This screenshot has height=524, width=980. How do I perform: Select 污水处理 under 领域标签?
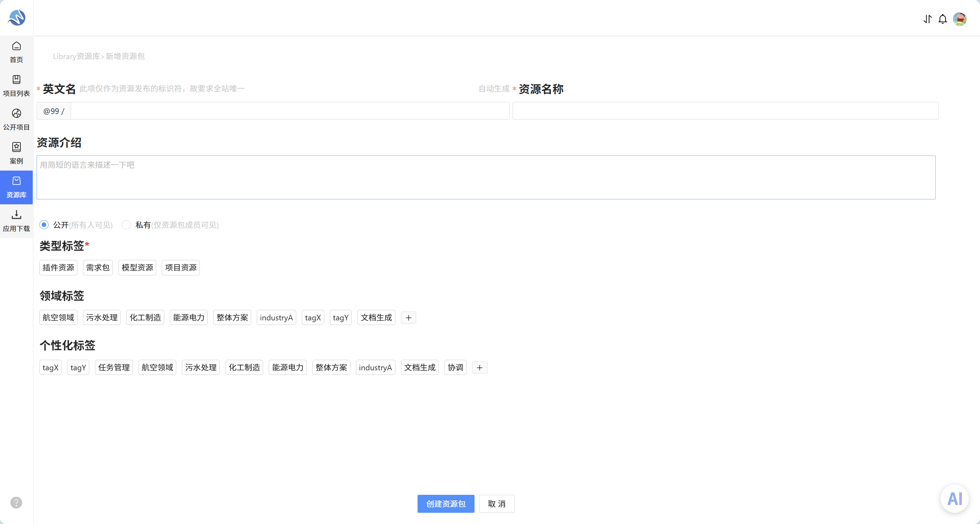102,318
